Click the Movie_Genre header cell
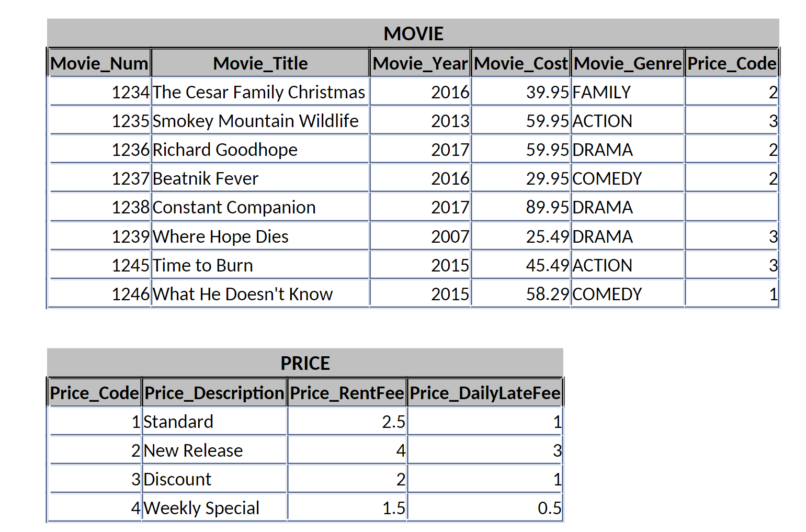The image size is (806, 532). 628,63
